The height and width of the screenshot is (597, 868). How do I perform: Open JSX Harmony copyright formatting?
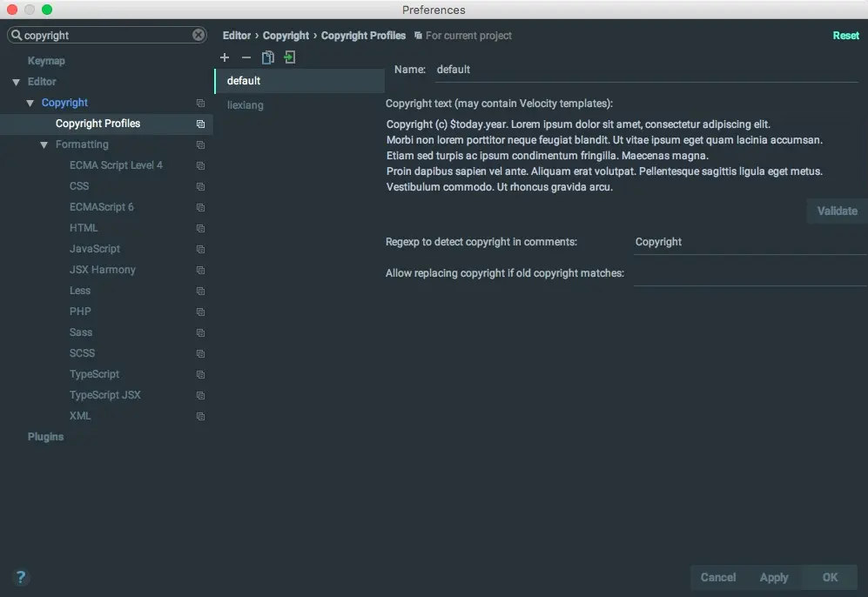[103, 270]
